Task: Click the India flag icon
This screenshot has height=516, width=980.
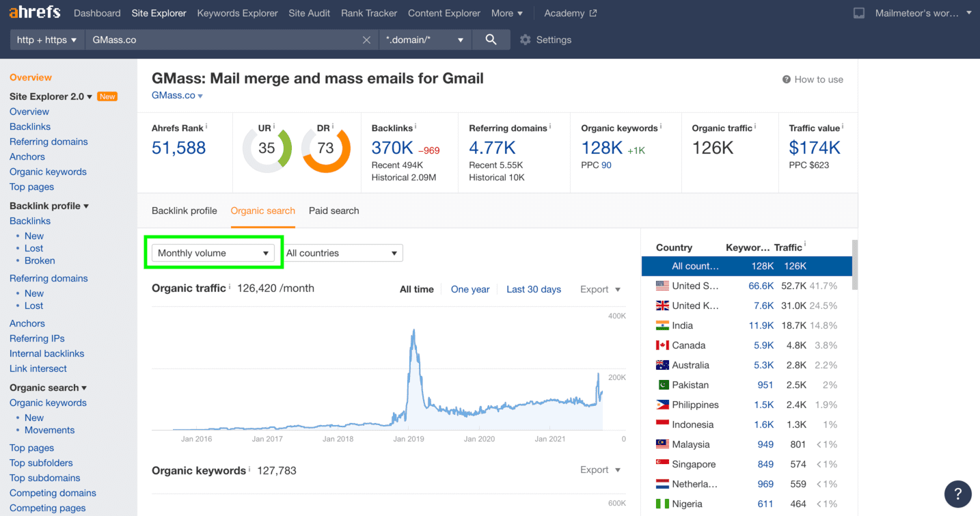Action: pos(662,325)
